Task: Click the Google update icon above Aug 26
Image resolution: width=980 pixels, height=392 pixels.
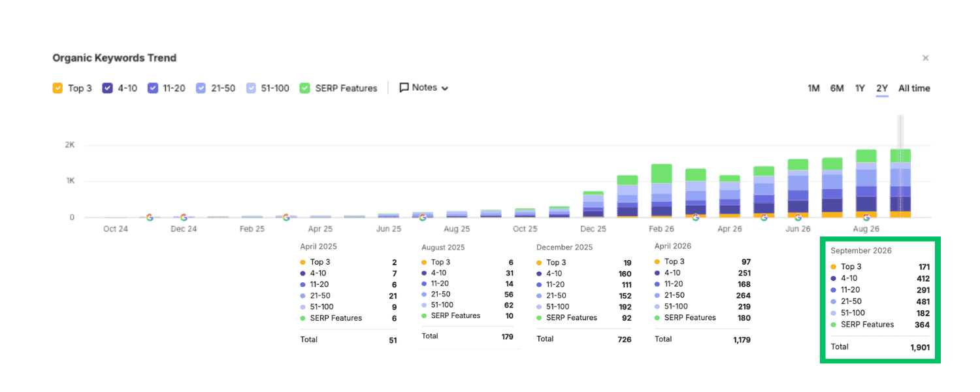Action: pyautogui.click(x=866, y=218)
